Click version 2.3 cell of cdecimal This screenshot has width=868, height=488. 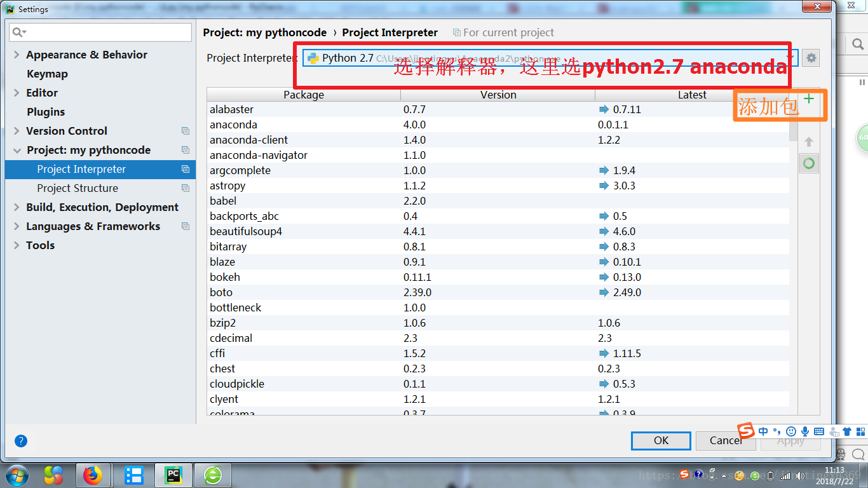click(410, 338)
